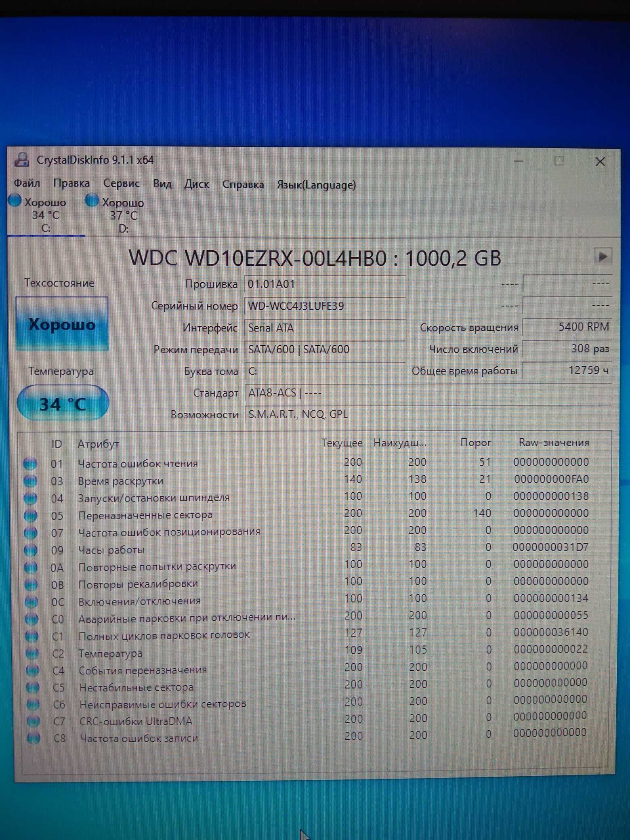
Task: Close the CrystalDiskInfo window
Action: [600, 162]
